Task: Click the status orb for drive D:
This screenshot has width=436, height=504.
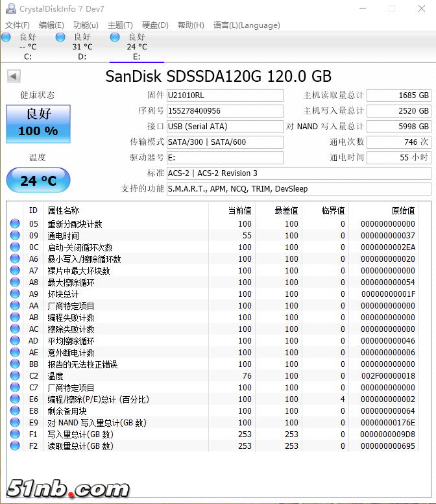Action: (x=60, y=37)
